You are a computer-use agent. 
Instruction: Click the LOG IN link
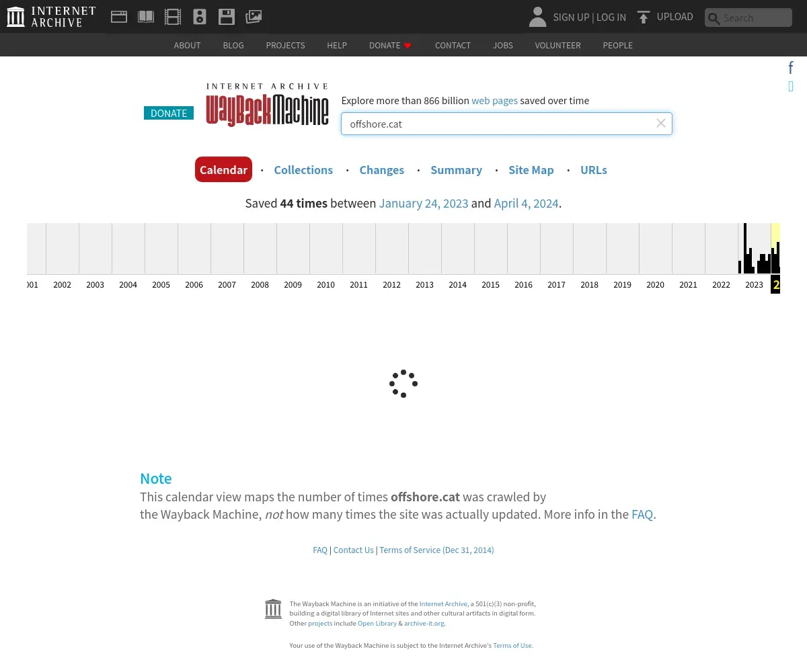[x=611, y=17]
